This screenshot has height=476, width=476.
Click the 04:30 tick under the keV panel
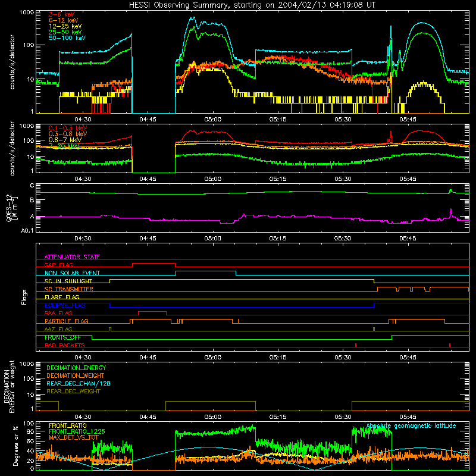(83, 120)
